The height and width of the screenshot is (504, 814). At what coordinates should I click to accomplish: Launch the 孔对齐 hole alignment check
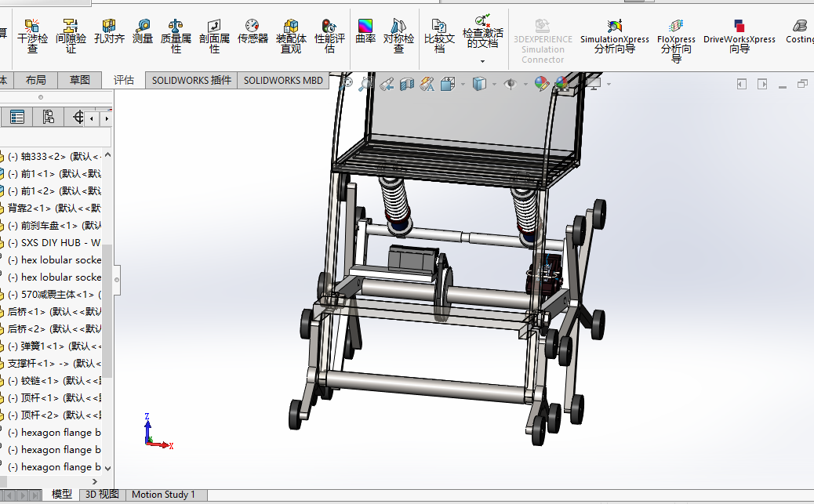(x=109, y=31)
